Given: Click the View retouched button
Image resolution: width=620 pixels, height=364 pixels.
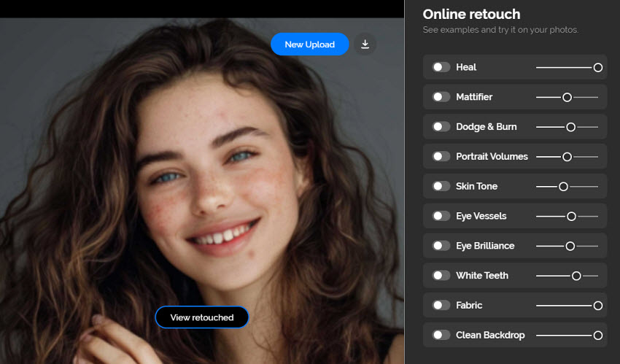Looking at the screenshot, I should click(x=201, y=317).
